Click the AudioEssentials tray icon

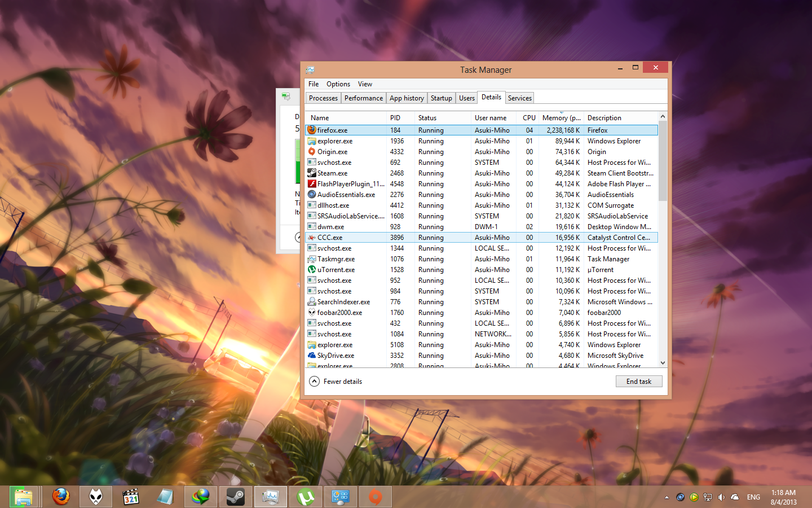(x=681, y=497)
